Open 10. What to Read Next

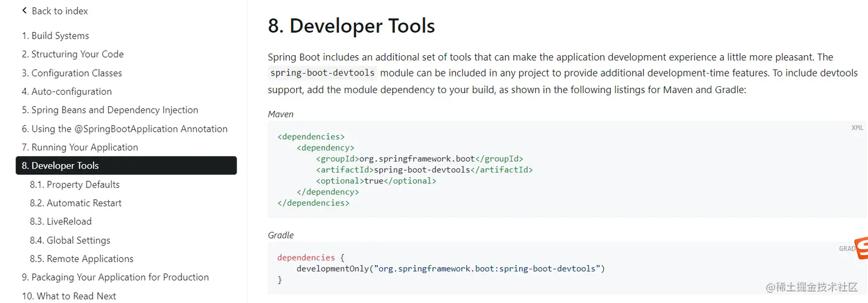pos(69,296)
